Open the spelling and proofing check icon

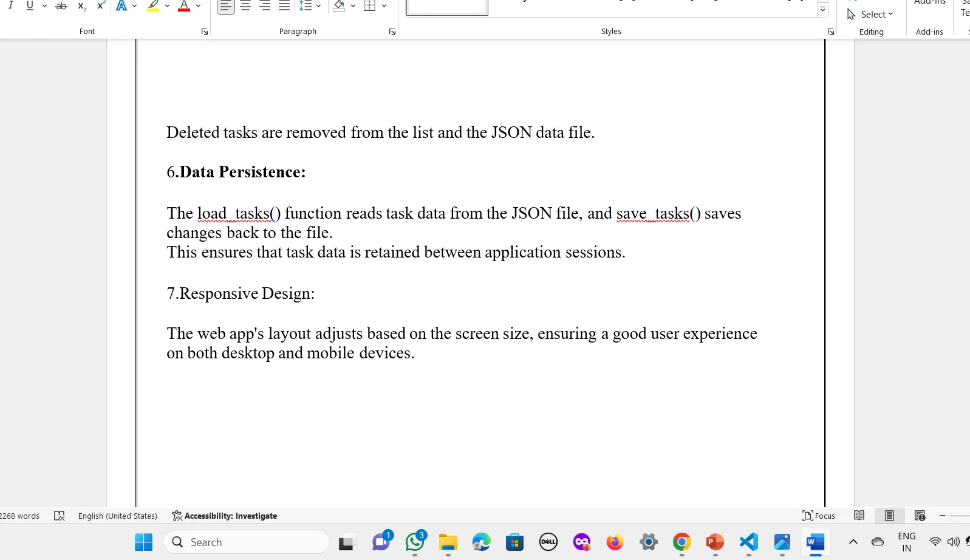(60, 516)
